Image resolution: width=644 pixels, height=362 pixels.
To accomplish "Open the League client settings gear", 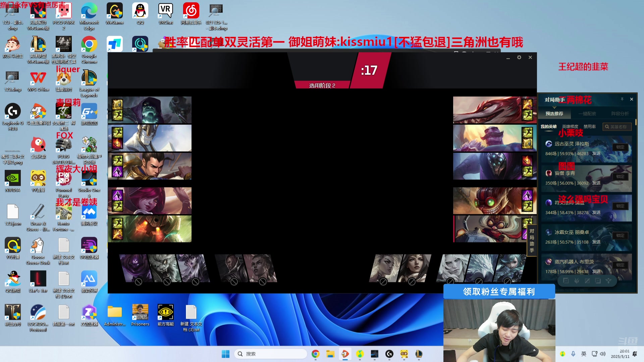I will (x=519, y=57).
